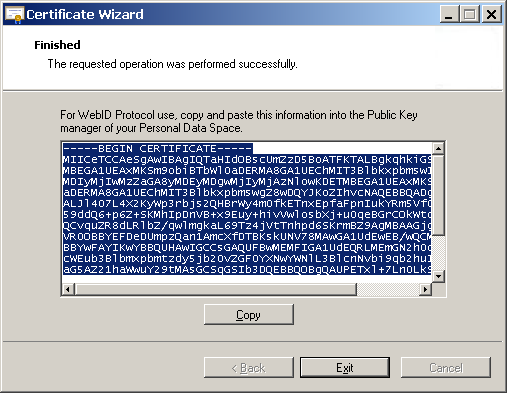This screenshot has width=507, height=393.
Task: Click the text line starting with MIICeTCC
Action: 247,159
